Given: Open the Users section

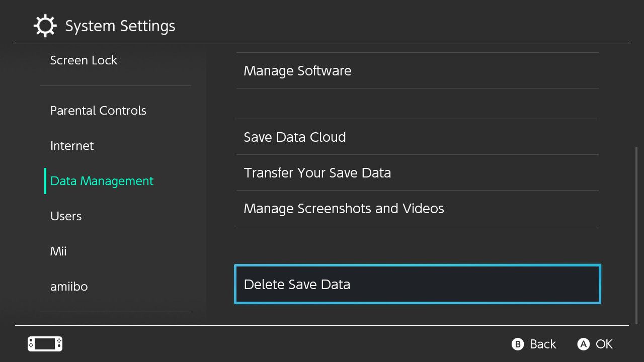Looking at the screenshot, I should pyautogui.click(x=66, y=216).
